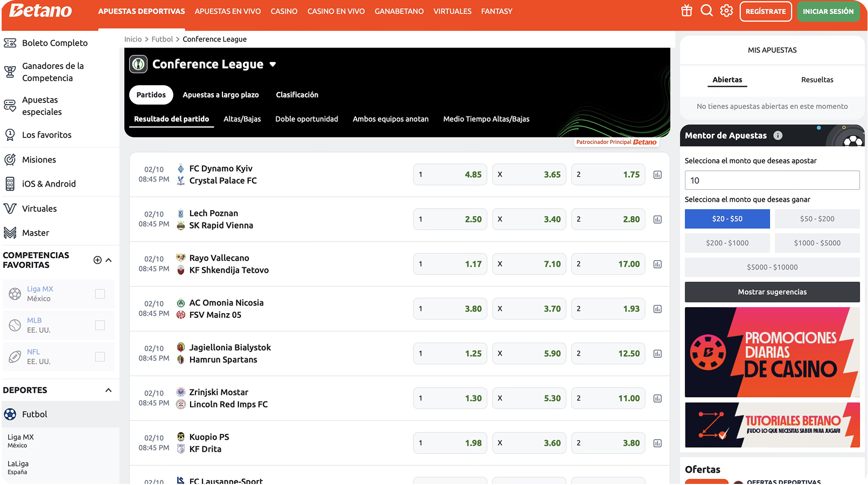
Task: Collapse the Competencias Favoritas section
Action: point(109,260)
